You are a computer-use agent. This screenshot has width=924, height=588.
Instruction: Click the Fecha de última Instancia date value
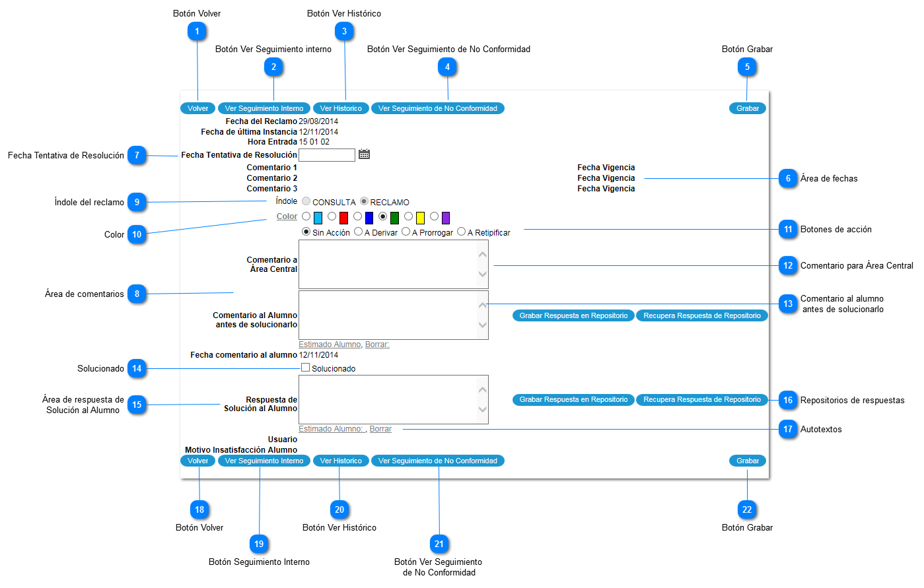point(318,132)
